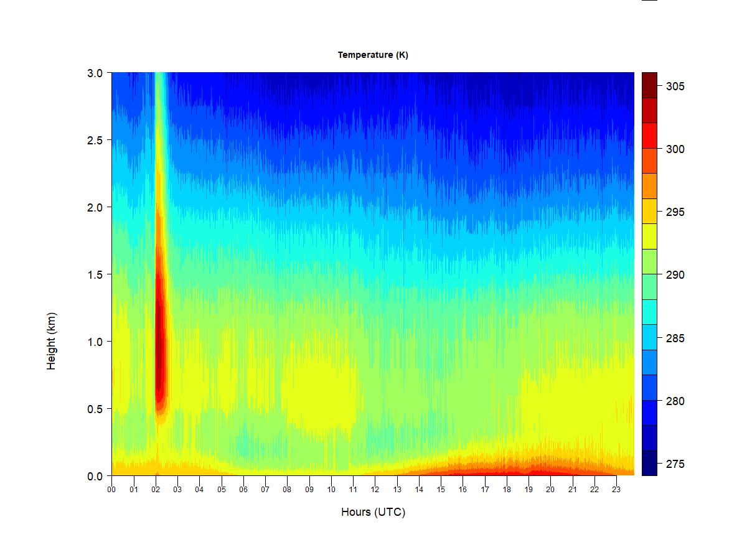Click the 18 hour tick label
The width and height of the screenshot is (747, 560).
507,490
